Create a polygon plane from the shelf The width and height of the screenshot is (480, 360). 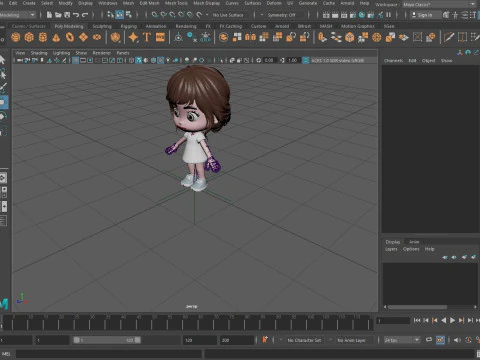83,37
